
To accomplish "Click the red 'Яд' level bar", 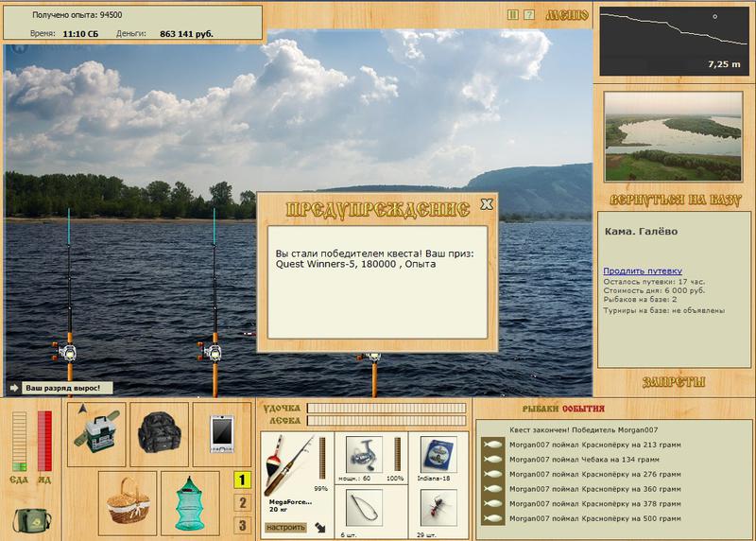I will click(x=44, y=441).
